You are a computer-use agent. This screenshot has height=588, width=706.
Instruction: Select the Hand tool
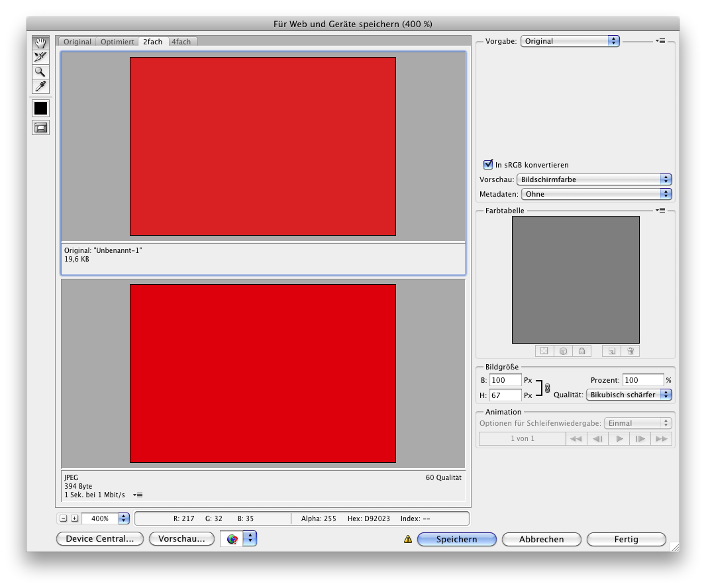click(40, 43)
